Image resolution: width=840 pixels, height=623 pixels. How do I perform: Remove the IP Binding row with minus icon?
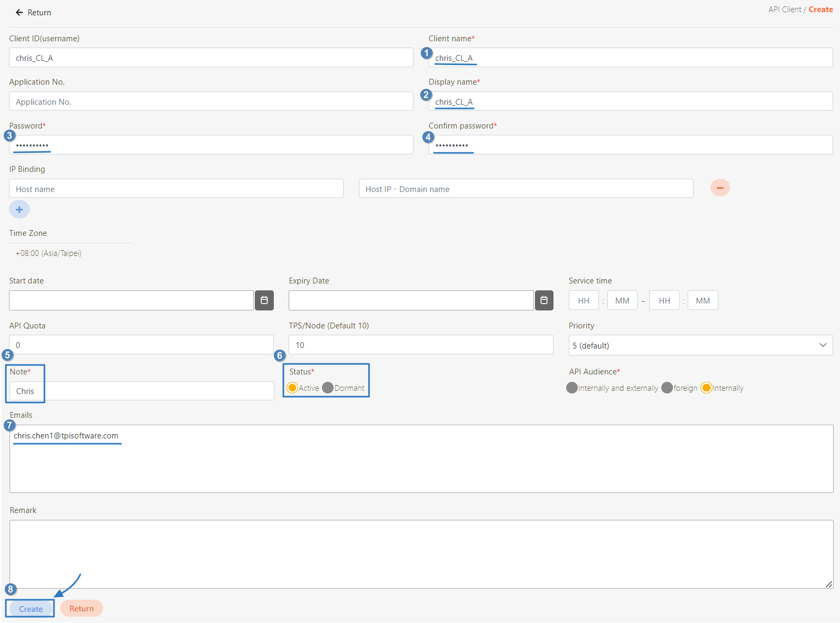[720, 188]
